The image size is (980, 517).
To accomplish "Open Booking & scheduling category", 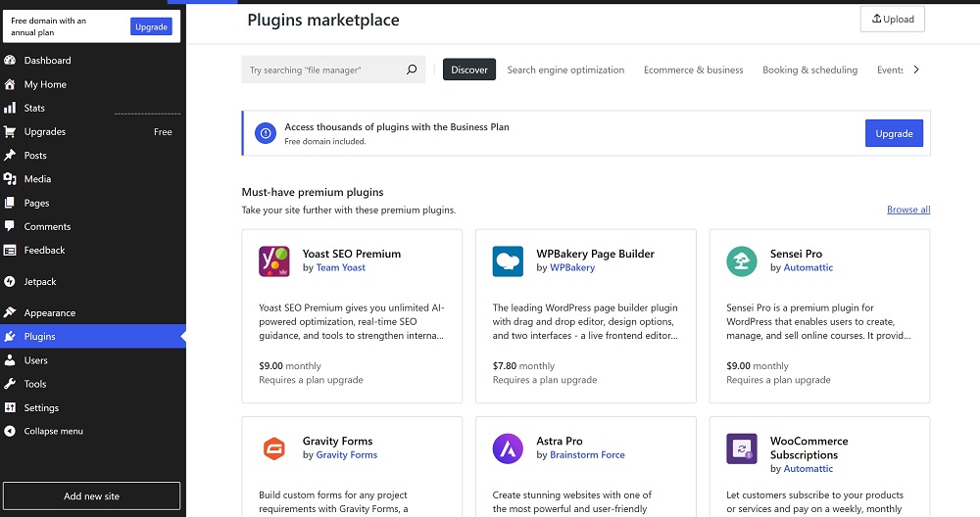I will tap(810, 70).
